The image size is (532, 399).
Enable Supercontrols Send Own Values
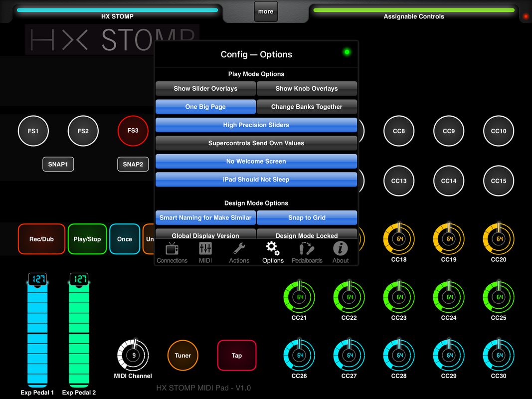pos(256,143)
